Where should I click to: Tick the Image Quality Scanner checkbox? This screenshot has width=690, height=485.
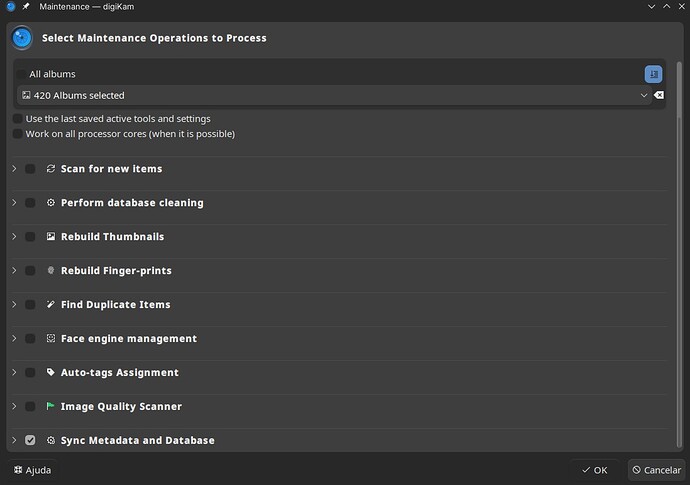click(30, 406)
